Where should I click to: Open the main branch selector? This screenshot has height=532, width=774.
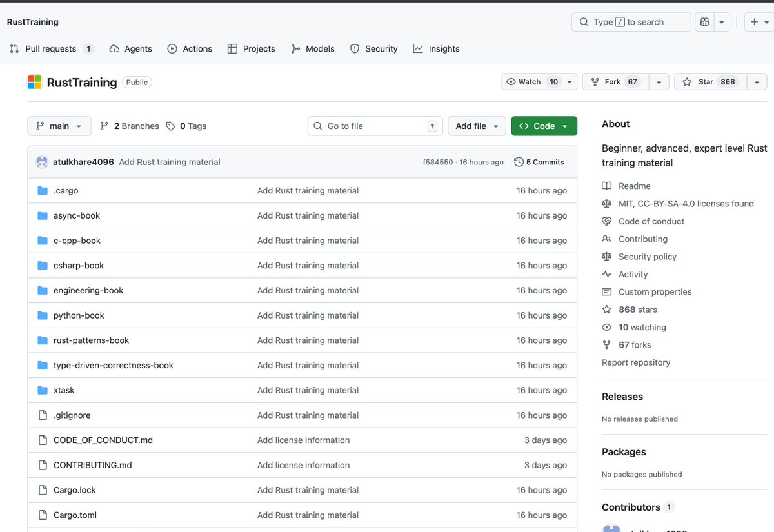pos(59,126)
